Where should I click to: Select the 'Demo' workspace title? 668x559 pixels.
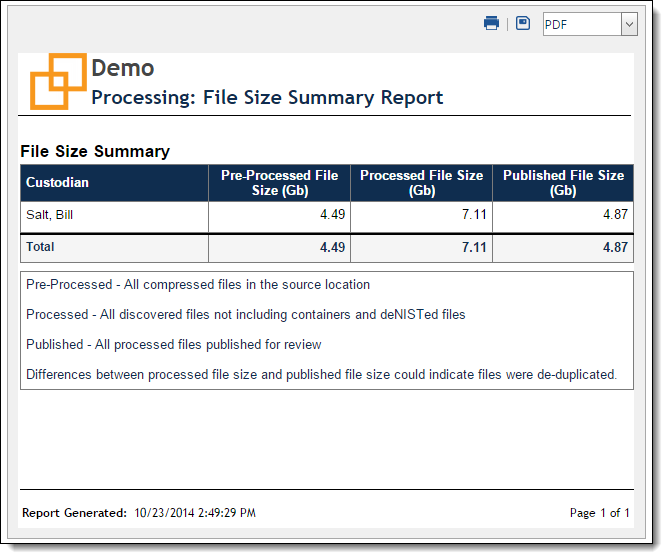pyautogui.click(x=123, y=68)
